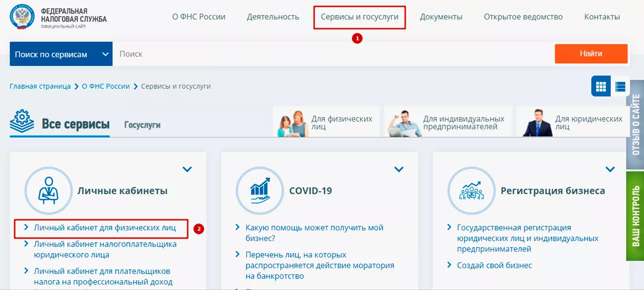Click the COVID-19 chart icon
The height and width of the screenshot is (290, 644).
(260, 190)
